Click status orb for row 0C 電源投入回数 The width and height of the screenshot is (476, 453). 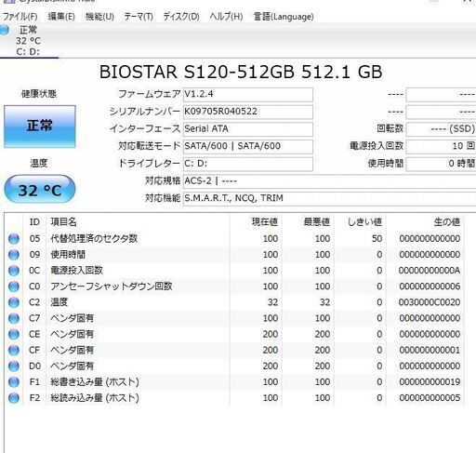coord(14,271)
